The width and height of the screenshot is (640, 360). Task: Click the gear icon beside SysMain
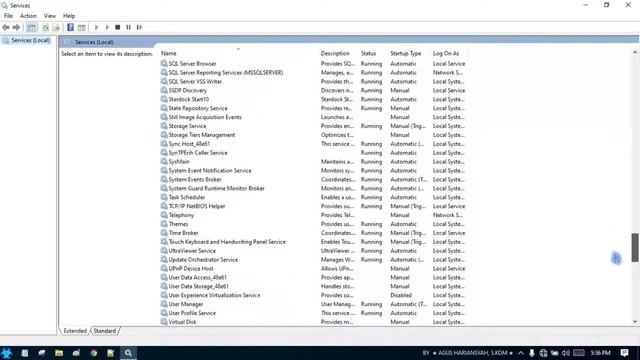[x=164, y=161]
